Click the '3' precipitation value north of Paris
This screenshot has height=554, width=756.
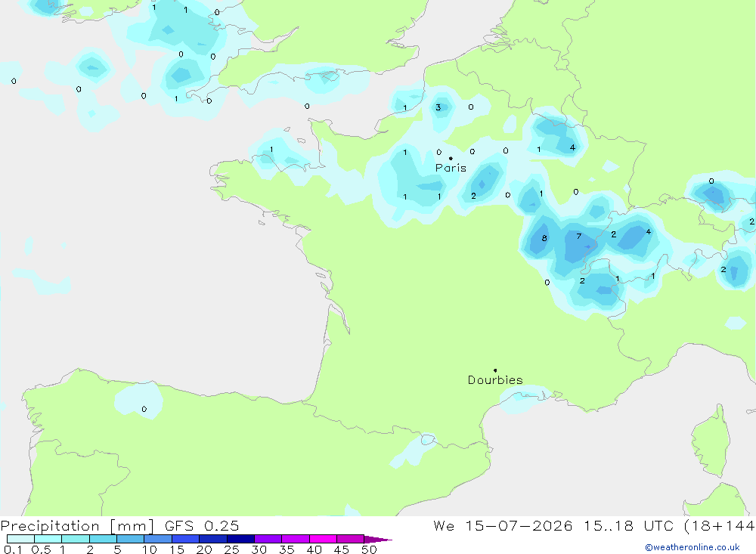pyautogui.click(x=438, y=107)
